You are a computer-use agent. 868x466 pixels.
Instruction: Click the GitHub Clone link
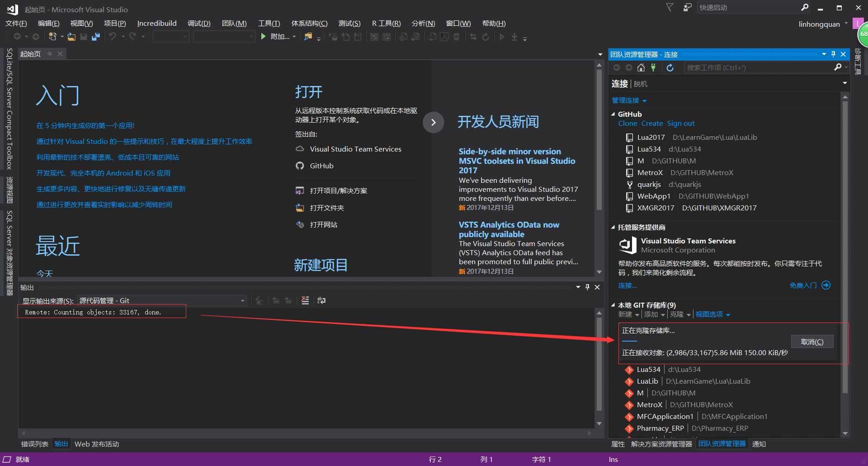(x=627, y=124)
